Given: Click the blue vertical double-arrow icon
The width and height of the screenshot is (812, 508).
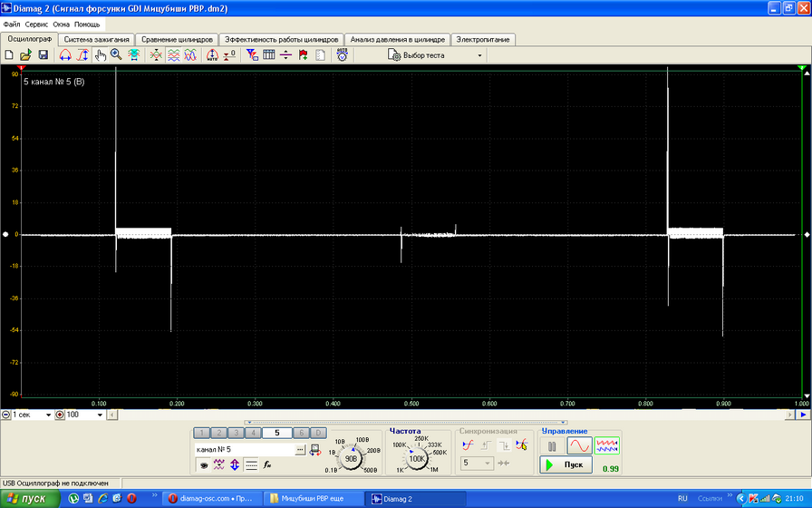Looking at the screenshot, I should click(235, 465).
